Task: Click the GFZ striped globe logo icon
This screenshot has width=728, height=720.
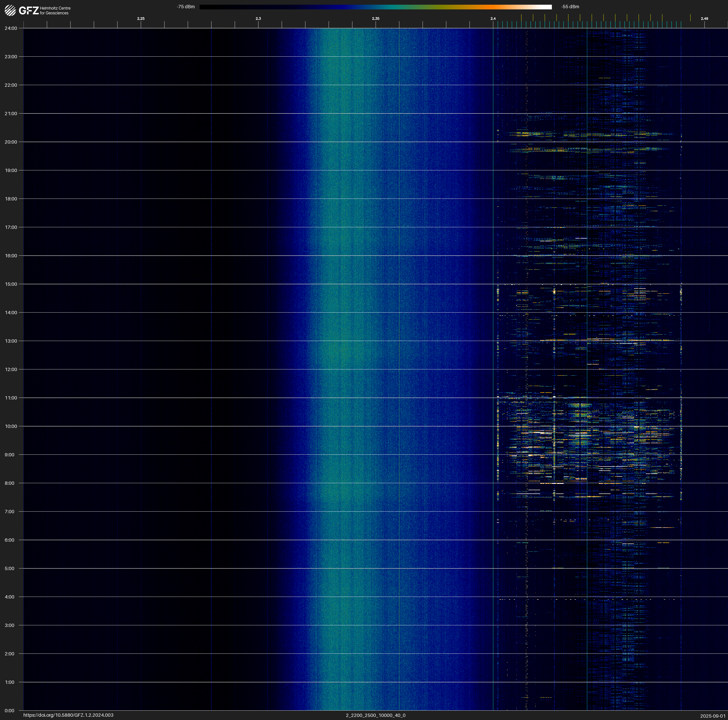Action: [x=10, y=11]
